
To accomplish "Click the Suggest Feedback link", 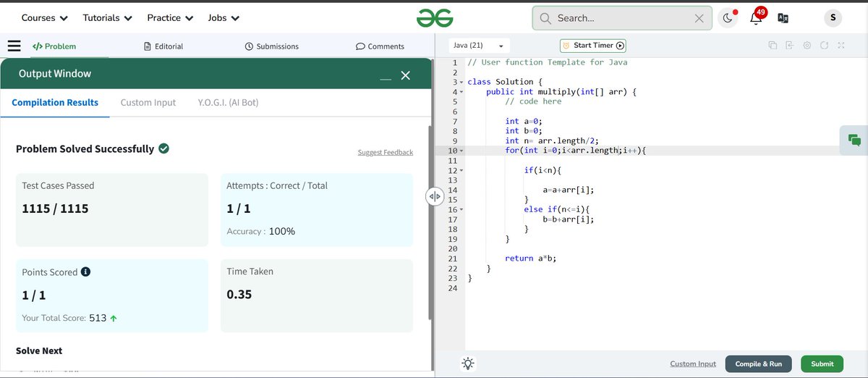I will 386,152.
